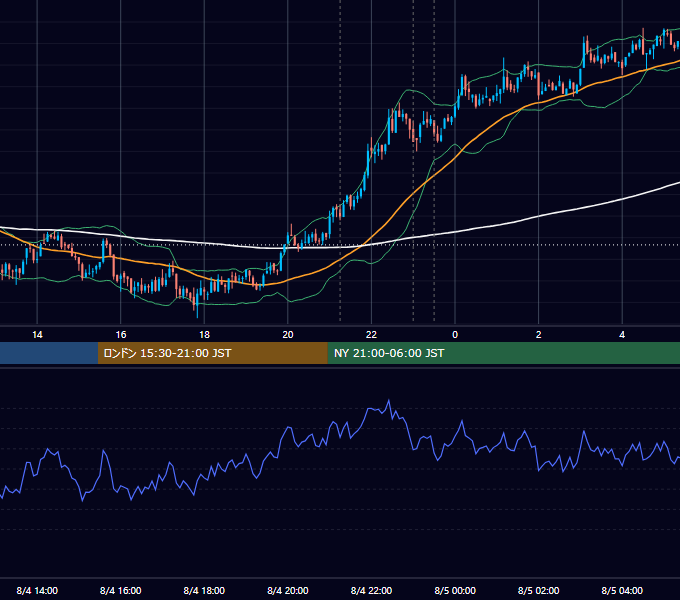Click the 22 hour label on price chart axis
Viewport: 680px width, 600px height.
click(371, 335)
